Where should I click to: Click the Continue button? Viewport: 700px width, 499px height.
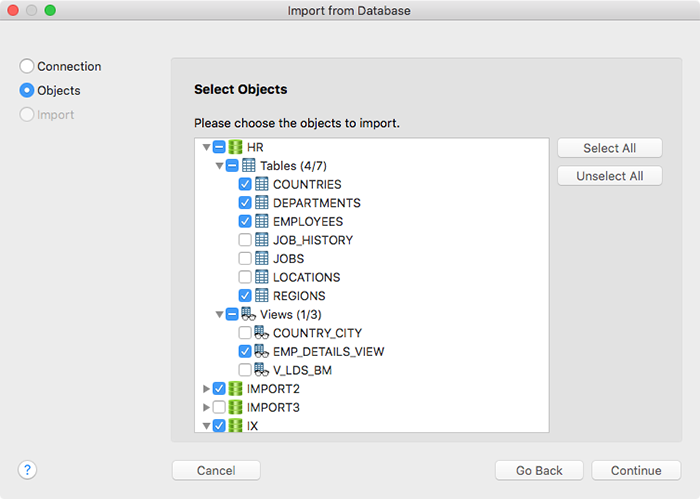[x=636, y=470]
